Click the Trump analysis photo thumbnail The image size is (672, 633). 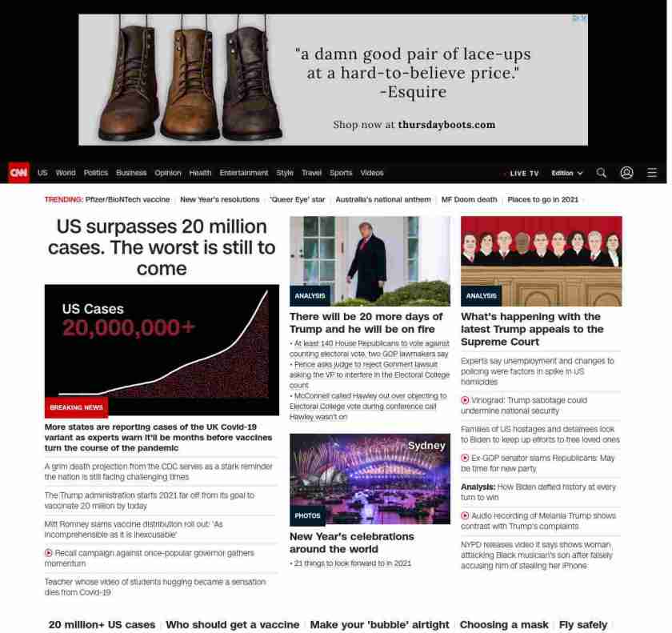370,261
